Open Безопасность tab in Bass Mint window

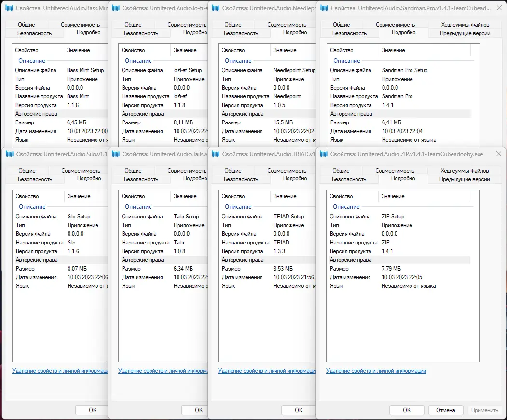35,33
